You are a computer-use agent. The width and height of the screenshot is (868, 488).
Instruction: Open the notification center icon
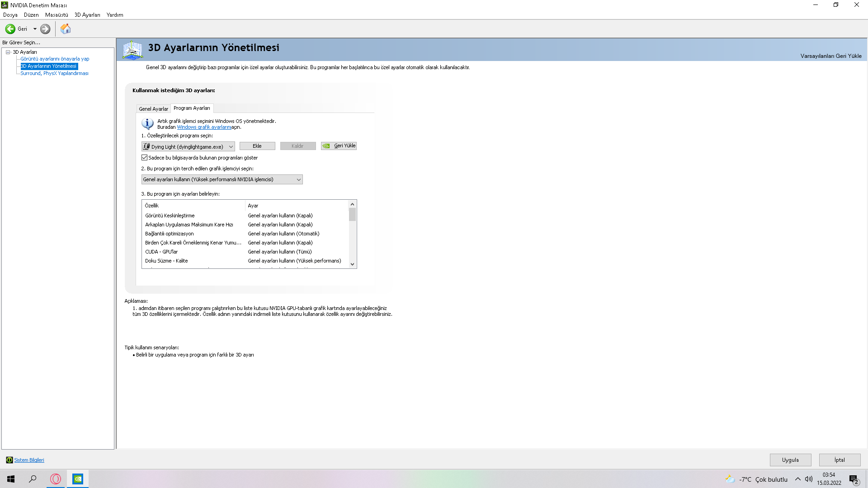point(854,479)
